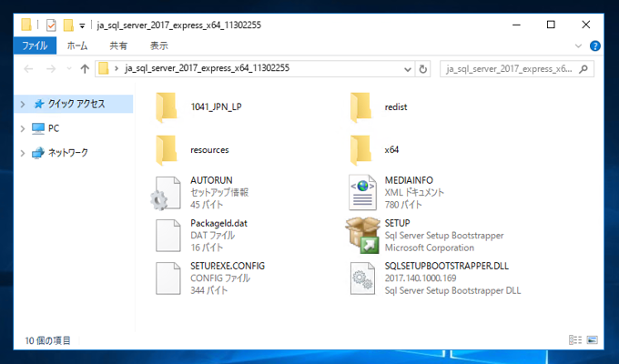Screen dimensions: 619x364
Task: Open the redist folder icon
Action: 360,107
